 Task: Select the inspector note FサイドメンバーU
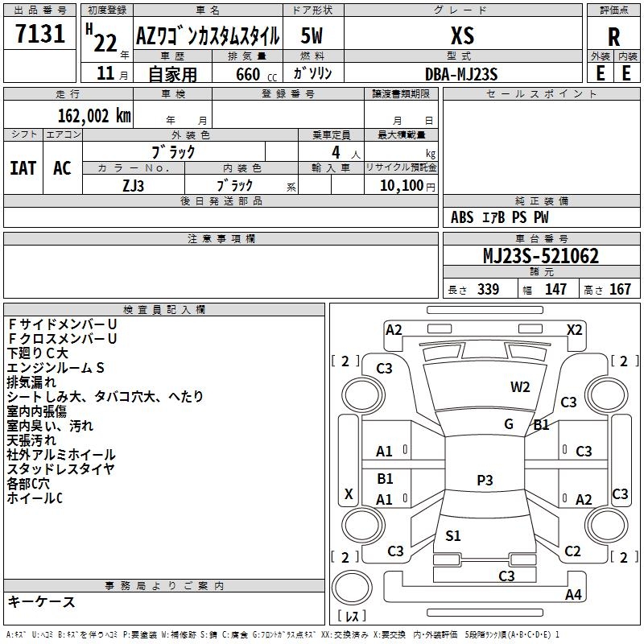(x=63, y=324)
